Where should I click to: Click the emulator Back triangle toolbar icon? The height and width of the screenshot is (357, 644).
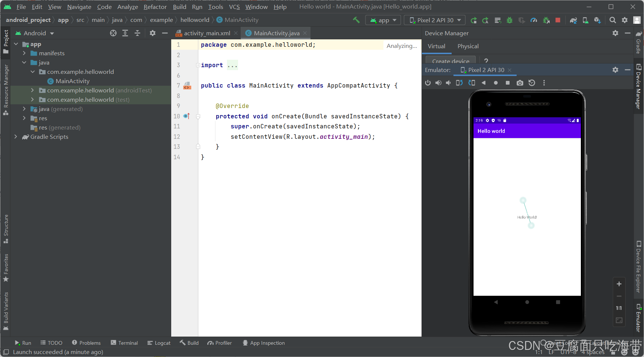tap(484, 83)
